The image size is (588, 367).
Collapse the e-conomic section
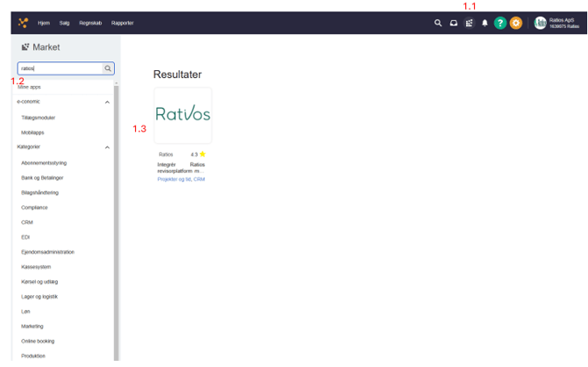pos(107,102)
